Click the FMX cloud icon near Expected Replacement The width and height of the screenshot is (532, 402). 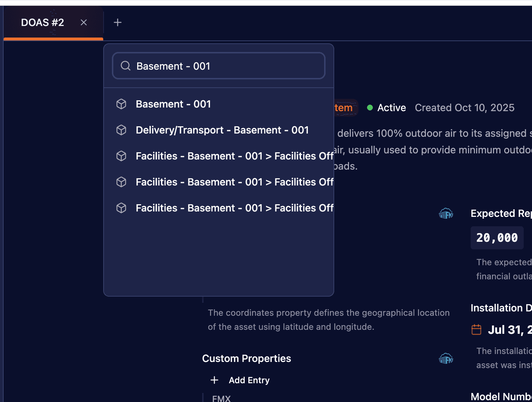446,214
